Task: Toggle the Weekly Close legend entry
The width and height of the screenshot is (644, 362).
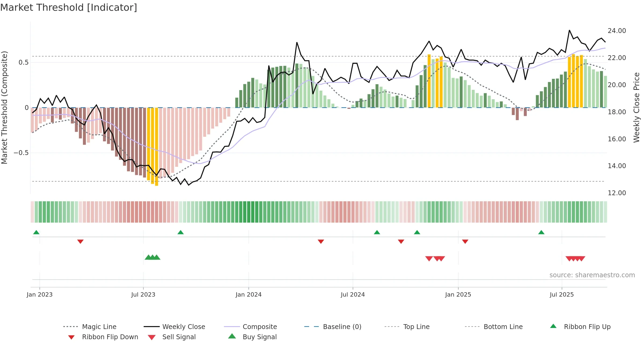Action: (174, 327)
